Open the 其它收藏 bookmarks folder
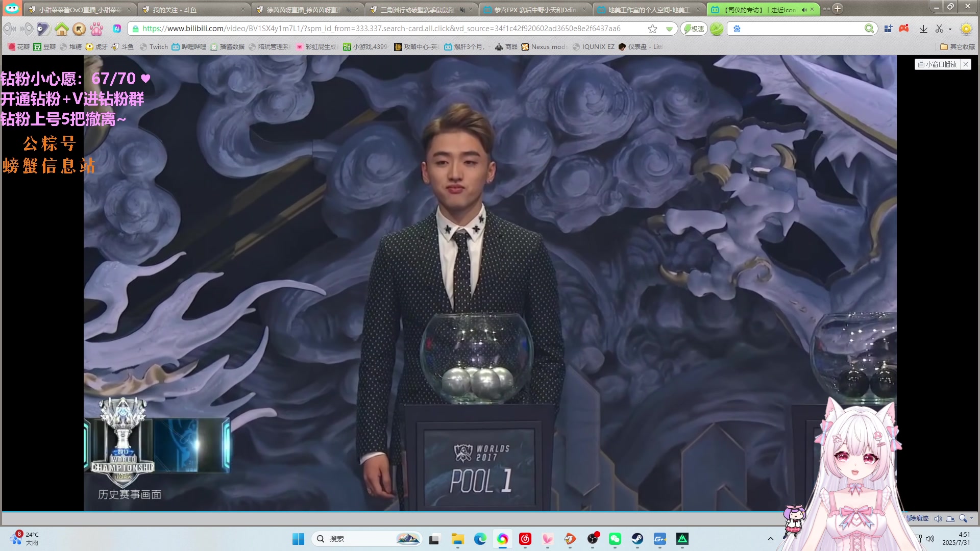Screen dimensions: 980x551 958,46
